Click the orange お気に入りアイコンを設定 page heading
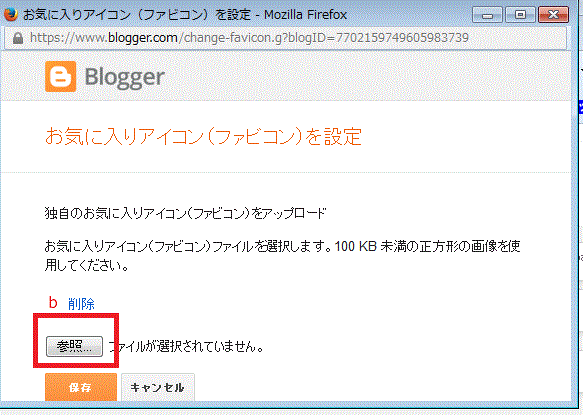The image size is (583, 415). 203,136
